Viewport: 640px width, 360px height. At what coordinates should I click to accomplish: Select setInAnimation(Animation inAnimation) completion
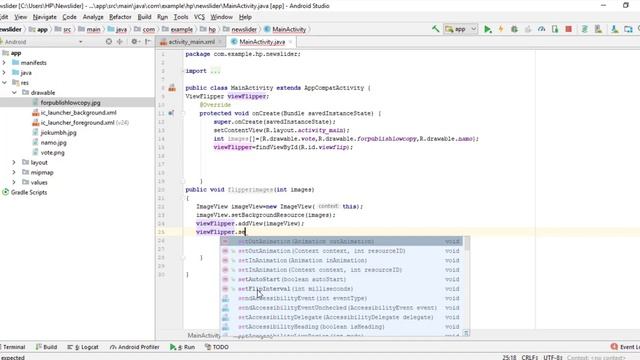pos(342,260)
